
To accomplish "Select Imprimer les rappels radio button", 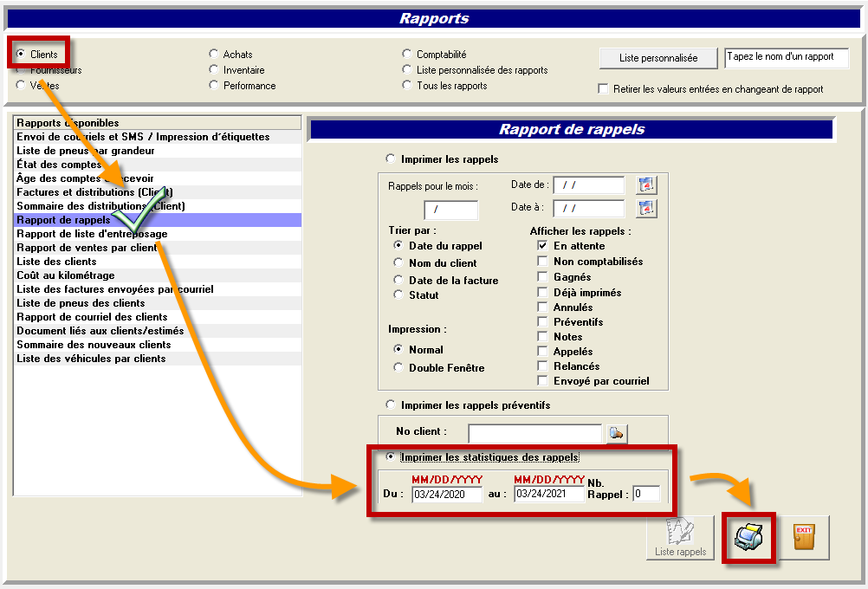I will (x=391, y=159).
